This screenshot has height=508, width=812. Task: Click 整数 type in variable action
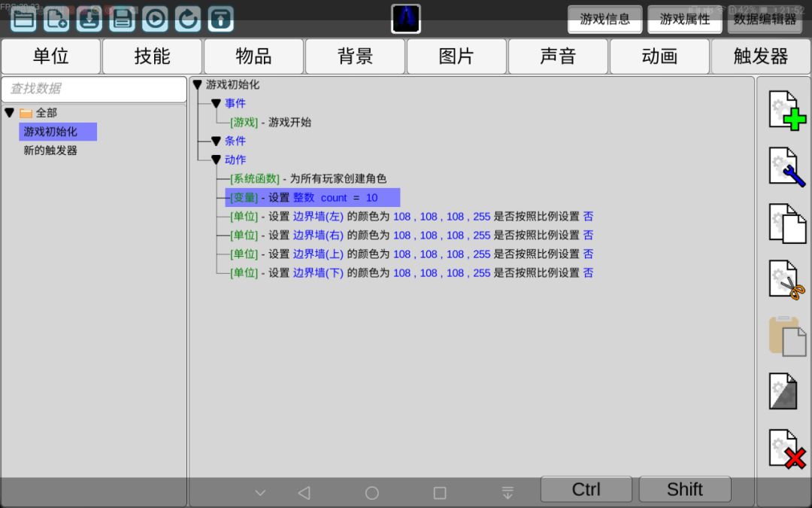(x=304, y=197)
